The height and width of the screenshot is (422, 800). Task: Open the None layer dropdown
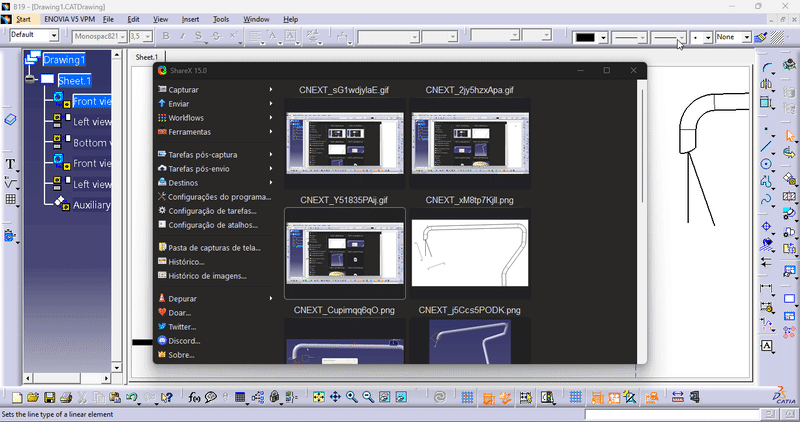[x=746, y=38]
